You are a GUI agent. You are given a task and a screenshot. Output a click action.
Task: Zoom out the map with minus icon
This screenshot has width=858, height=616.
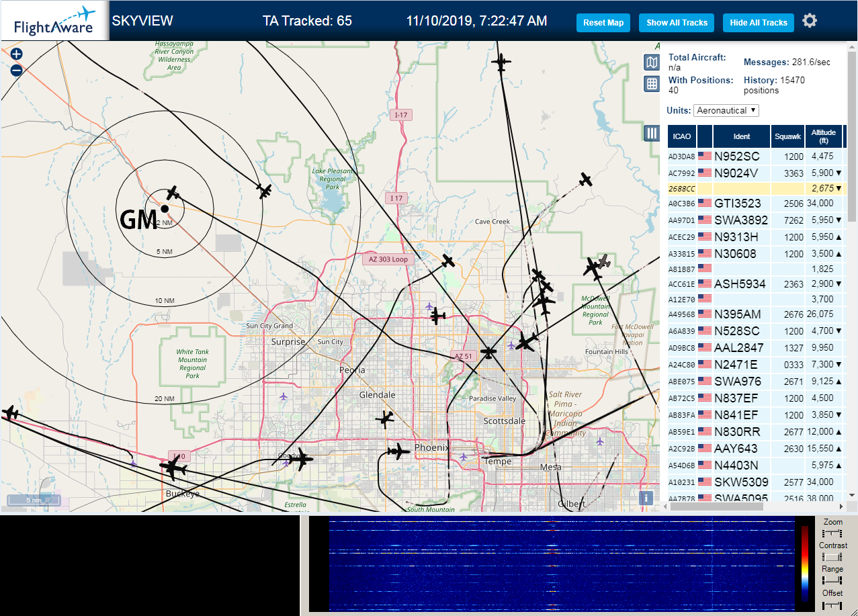tap(16, 69)
